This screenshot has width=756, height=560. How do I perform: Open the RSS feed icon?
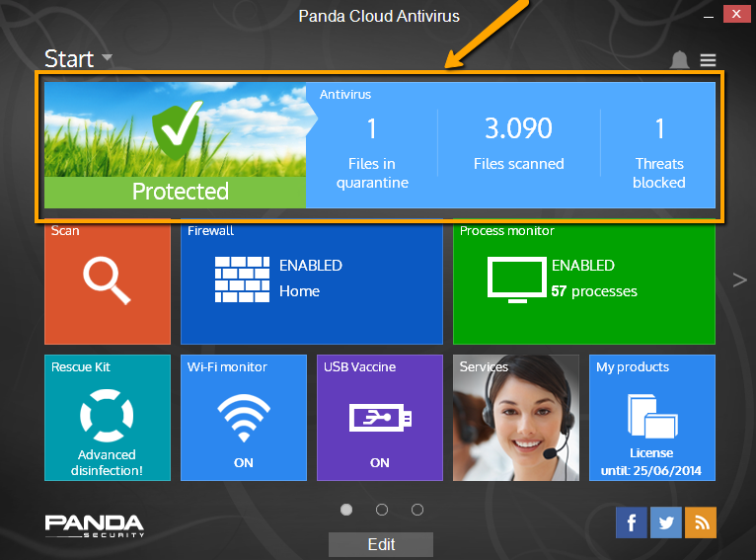[x=701, y=522]
